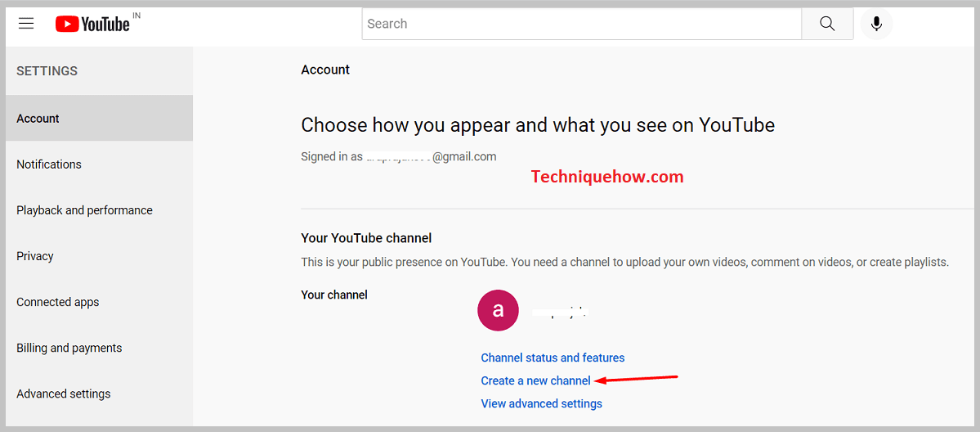Click the SETTINGS heading in the sidebar
Viewport: 980px width, 432px height.
[x=47, y=71]
